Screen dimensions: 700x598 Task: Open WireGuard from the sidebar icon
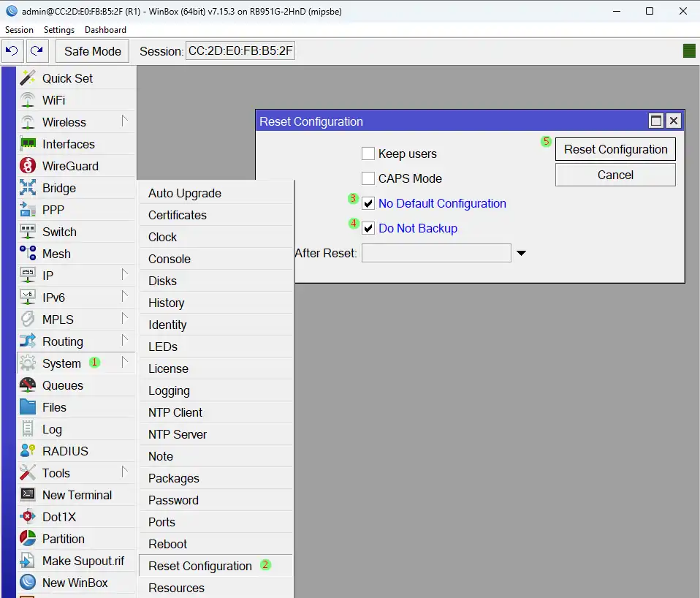coord(28,166)
